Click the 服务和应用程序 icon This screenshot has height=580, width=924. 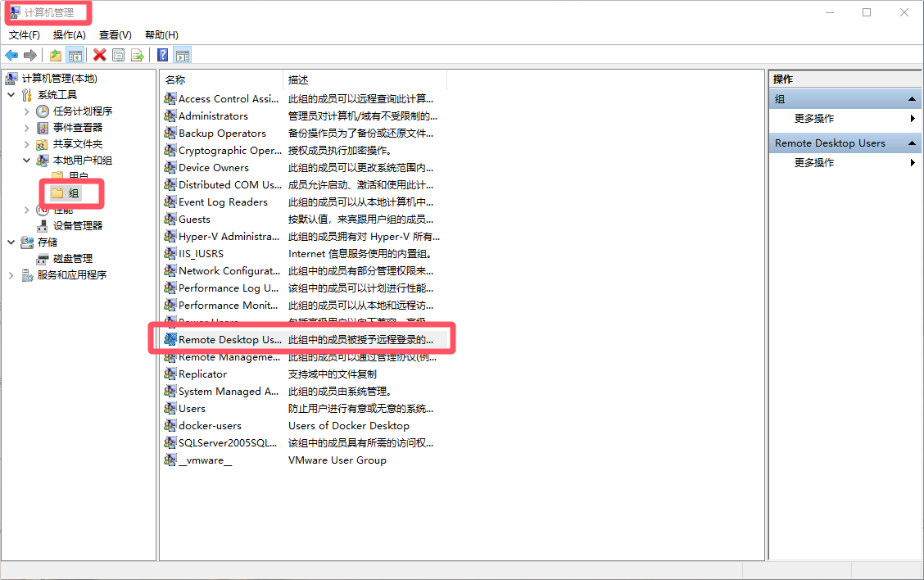[27, 275]
